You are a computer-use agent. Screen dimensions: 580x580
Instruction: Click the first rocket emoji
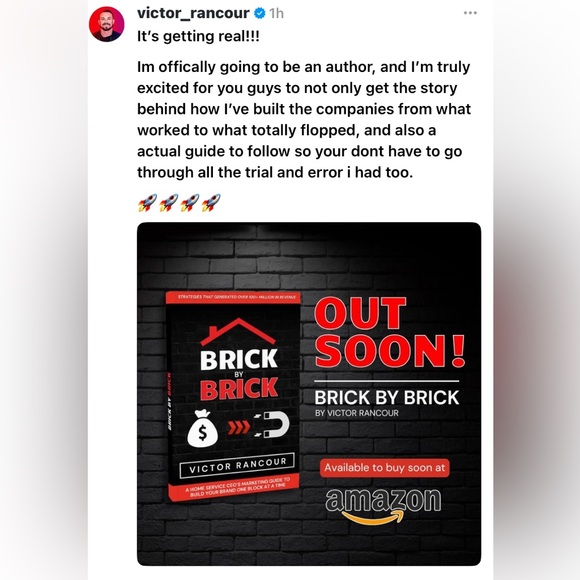(147, 202)
